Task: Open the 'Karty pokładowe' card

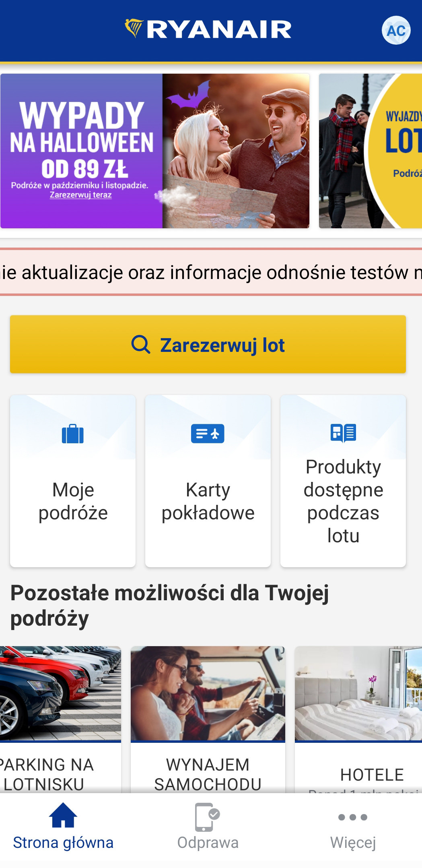Action: 208,481
